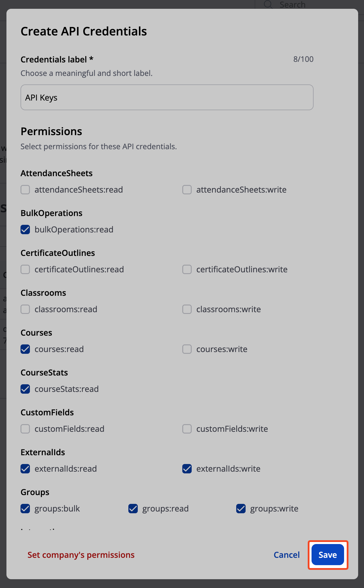Enable customFields:write checkbox

(187, 429)
